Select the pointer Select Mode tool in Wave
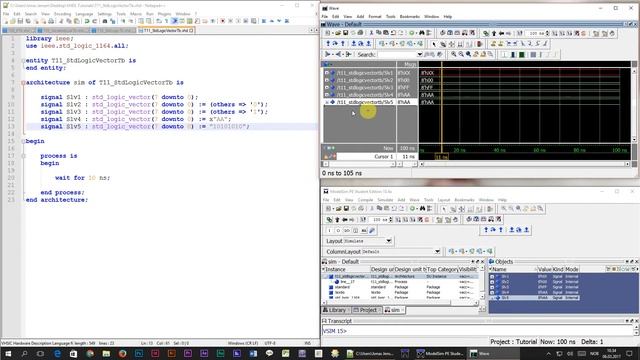Viewport: 640px width, 360px height. 434,44
